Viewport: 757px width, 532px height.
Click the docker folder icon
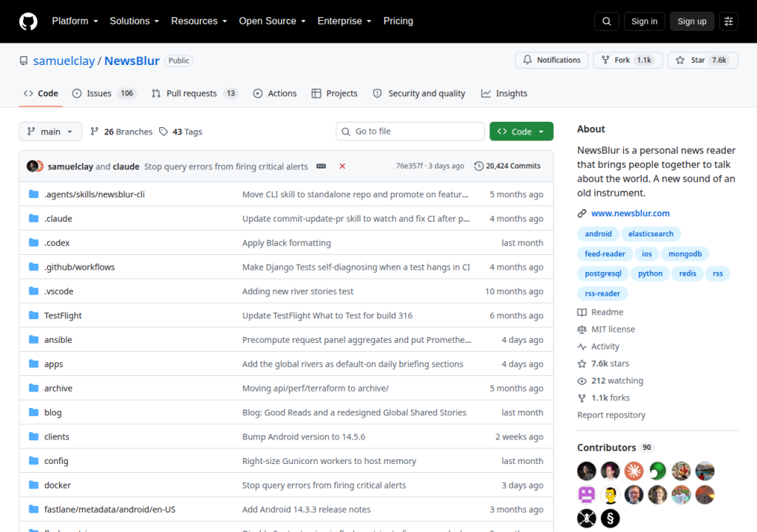(33, 485)
